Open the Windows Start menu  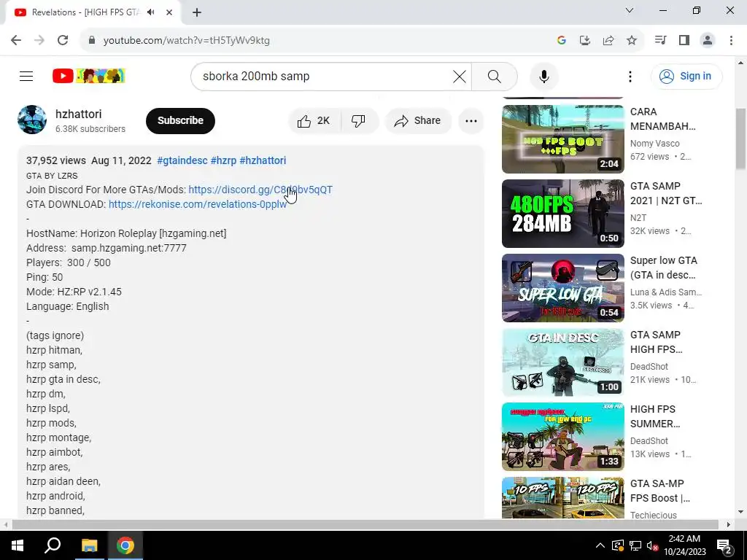pyautogui.click(x=18, y=545)
